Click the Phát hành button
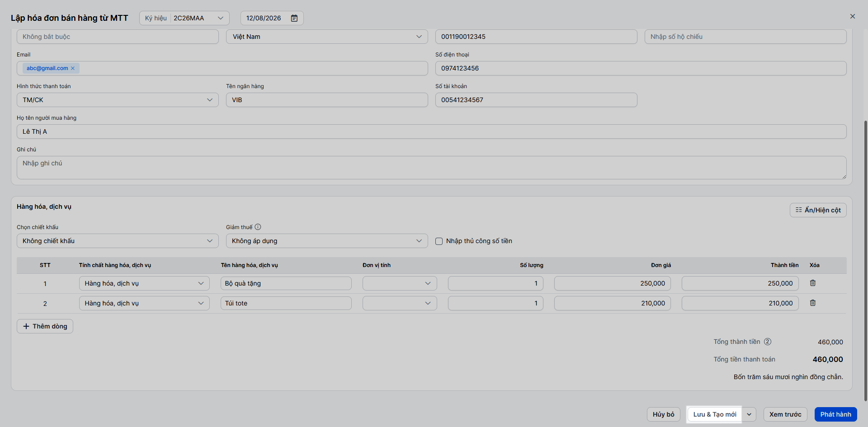 point(836,414)
